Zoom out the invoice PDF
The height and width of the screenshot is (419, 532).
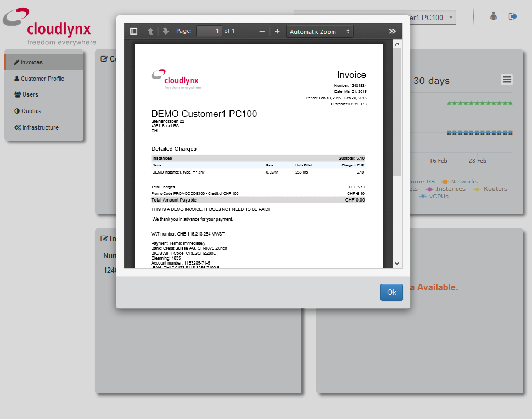[262, 31]
